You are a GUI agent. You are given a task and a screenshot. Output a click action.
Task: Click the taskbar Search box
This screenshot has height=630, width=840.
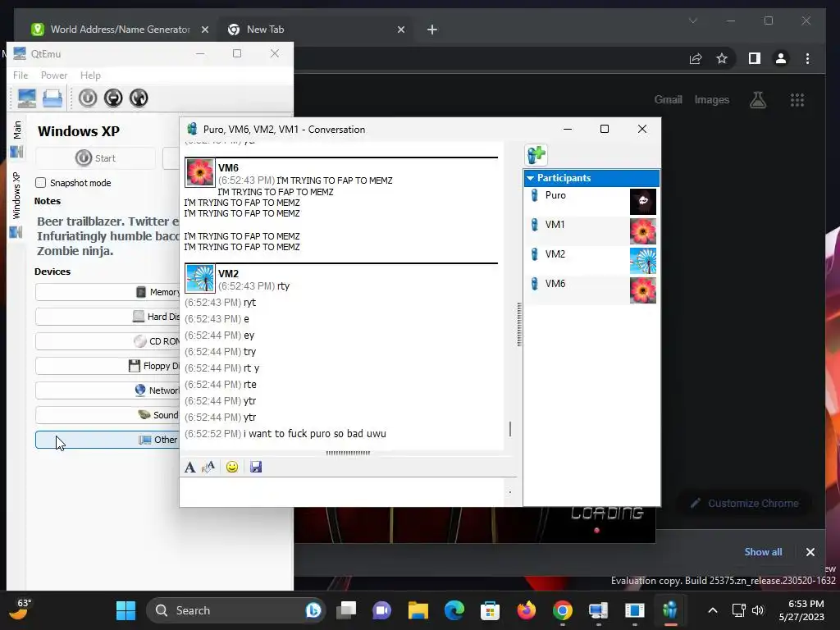(235, 610)
